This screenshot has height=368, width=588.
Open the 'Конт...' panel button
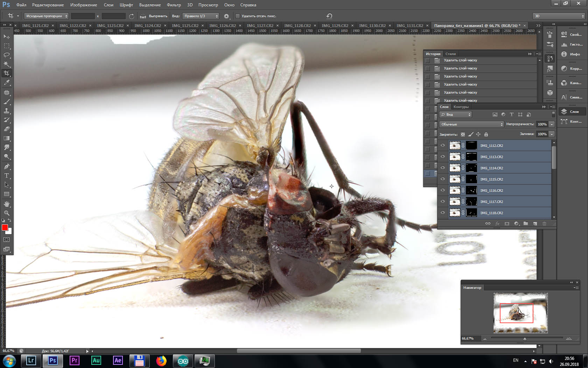point(571,122)
